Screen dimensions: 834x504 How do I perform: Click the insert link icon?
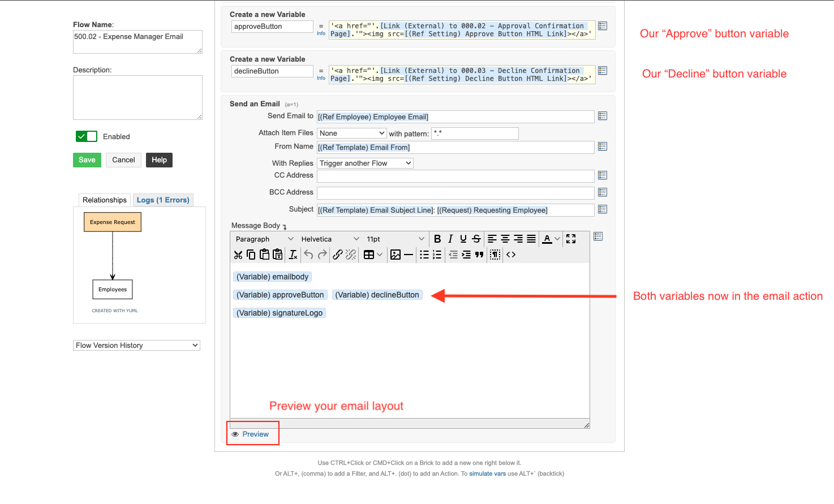pos(337,255)
